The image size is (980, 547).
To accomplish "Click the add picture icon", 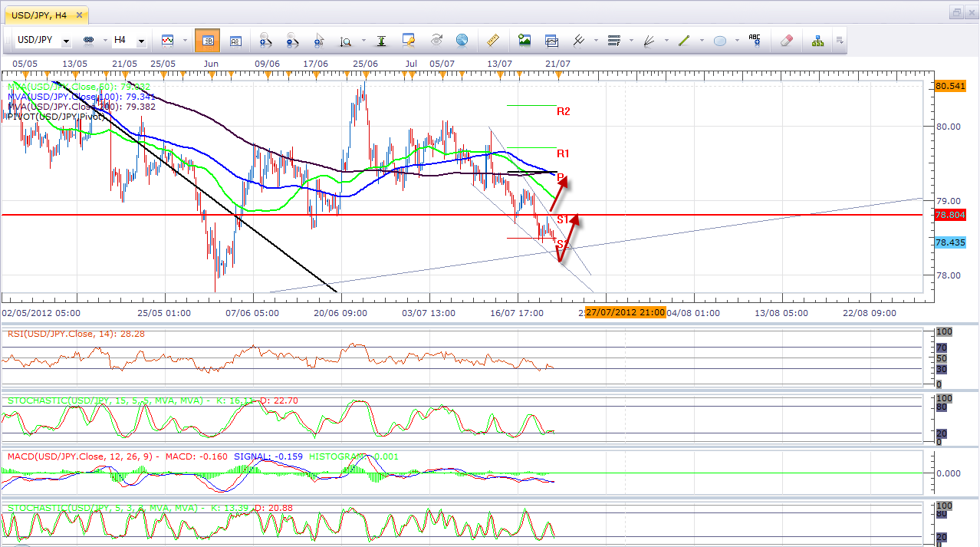I will [525, 40].
